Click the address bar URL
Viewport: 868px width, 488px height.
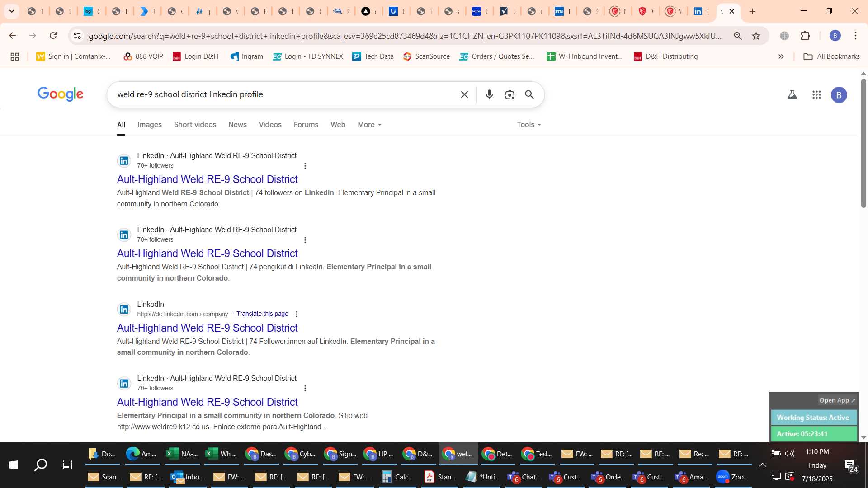(x=405, y=36)
